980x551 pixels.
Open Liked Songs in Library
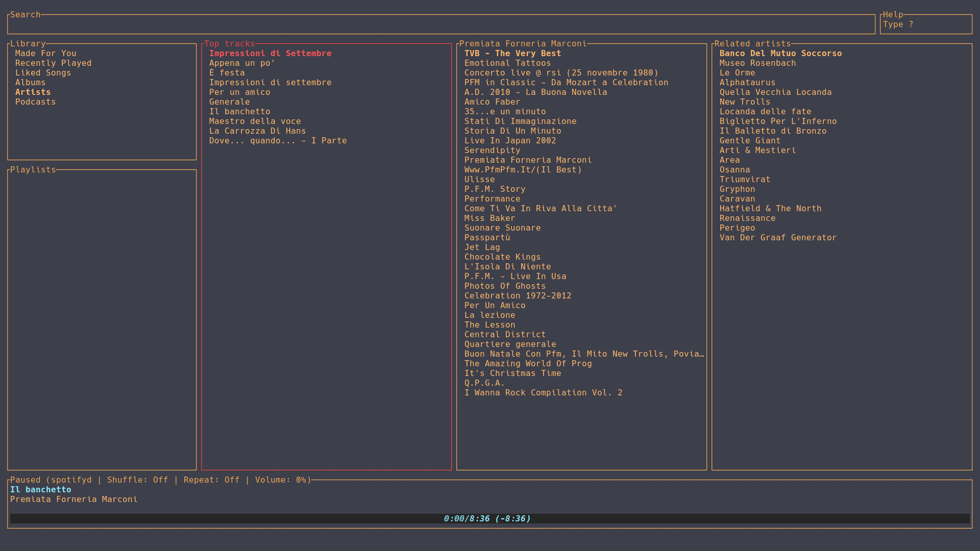tap(43, 73)
